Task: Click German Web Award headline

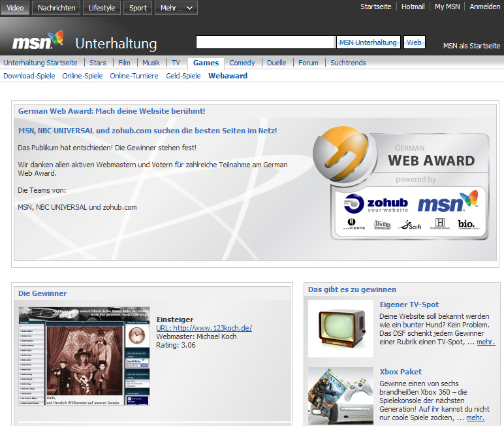Action: 112,111
